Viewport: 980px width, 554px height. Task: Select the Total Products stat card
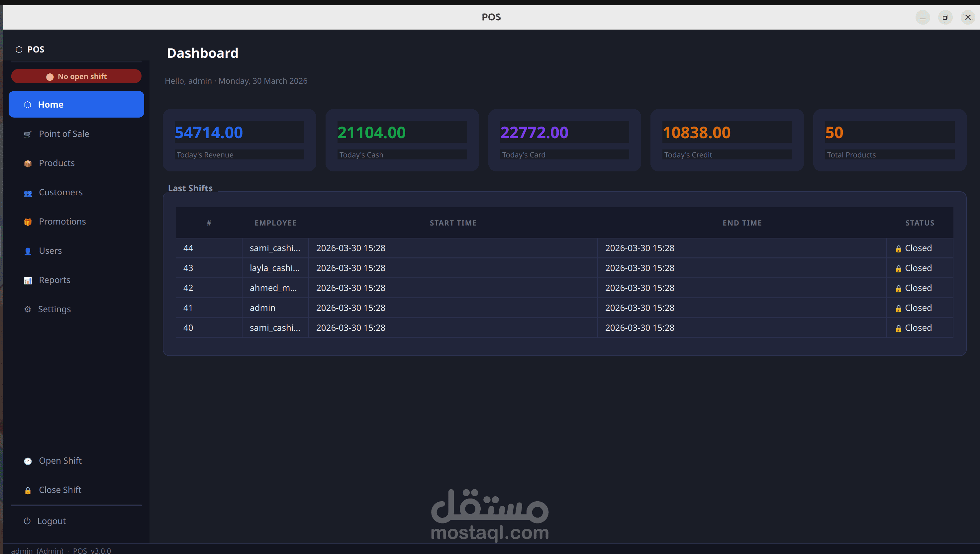pos(889,140)
